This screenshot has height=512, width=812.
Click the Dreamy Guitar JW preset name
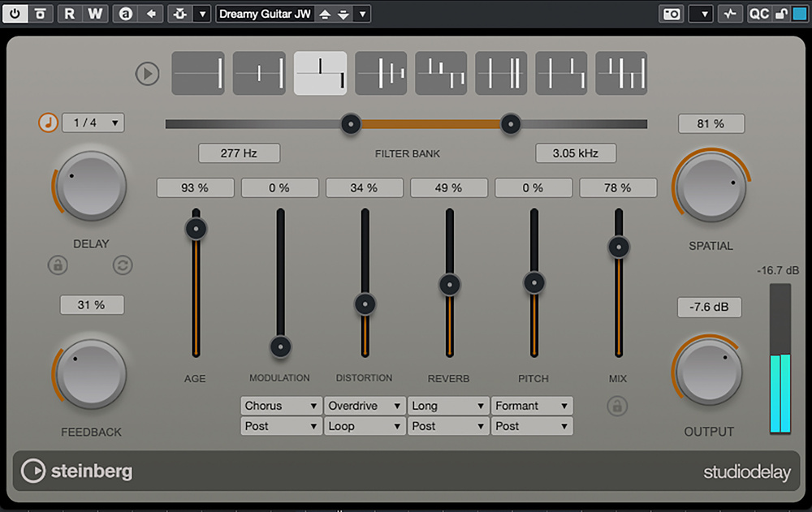266,14
